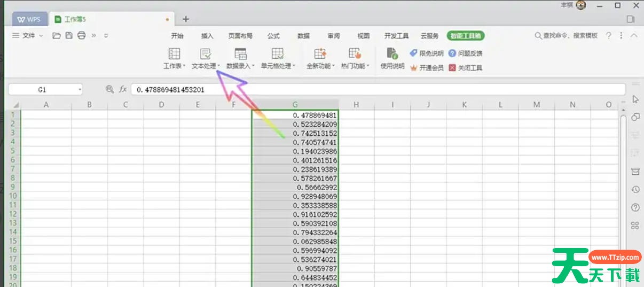Viewport: 644px width, 287px height.
Task: Click cell containing 0.194023986
Action: [295, 151]
